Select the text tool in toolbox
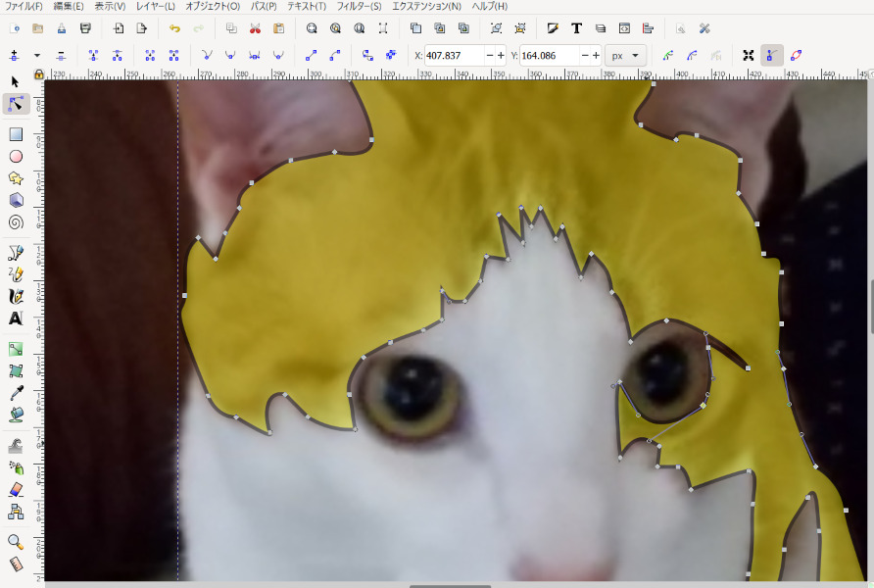Image resolution: width=874 pixels, height=588 pixels. click(x=16, y=318)
